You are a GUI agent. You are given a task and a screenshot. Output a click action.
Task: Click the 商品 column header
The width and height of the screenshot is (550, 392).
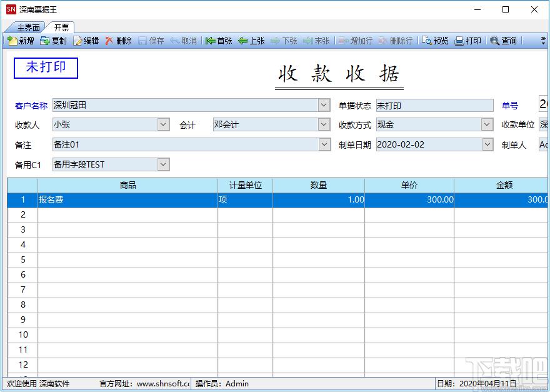pos(127,185)
